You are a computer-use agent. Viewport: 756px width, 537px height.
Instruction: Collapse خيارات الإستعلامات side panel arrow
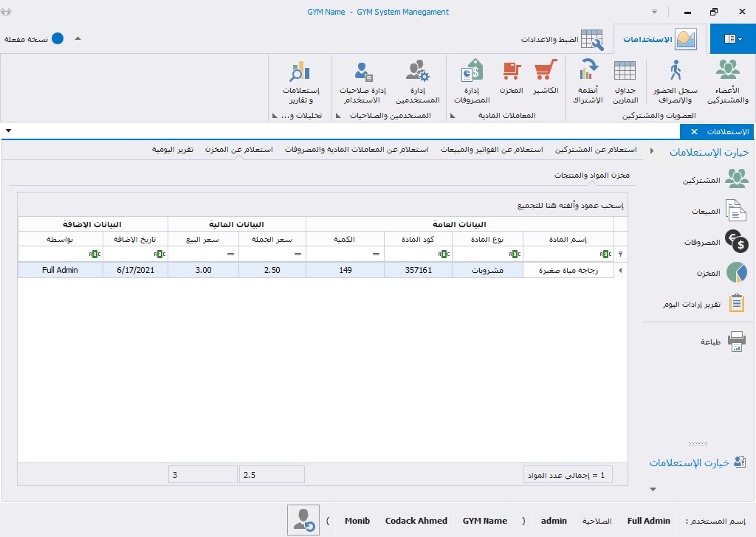click(x=652, y=150)
